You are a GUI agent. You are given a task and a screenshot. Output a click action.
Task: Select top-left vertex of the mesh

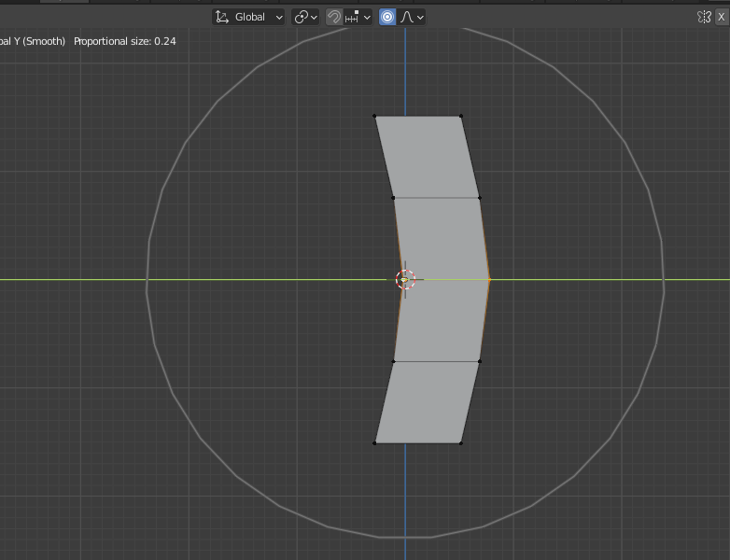(x=374, y=116)
